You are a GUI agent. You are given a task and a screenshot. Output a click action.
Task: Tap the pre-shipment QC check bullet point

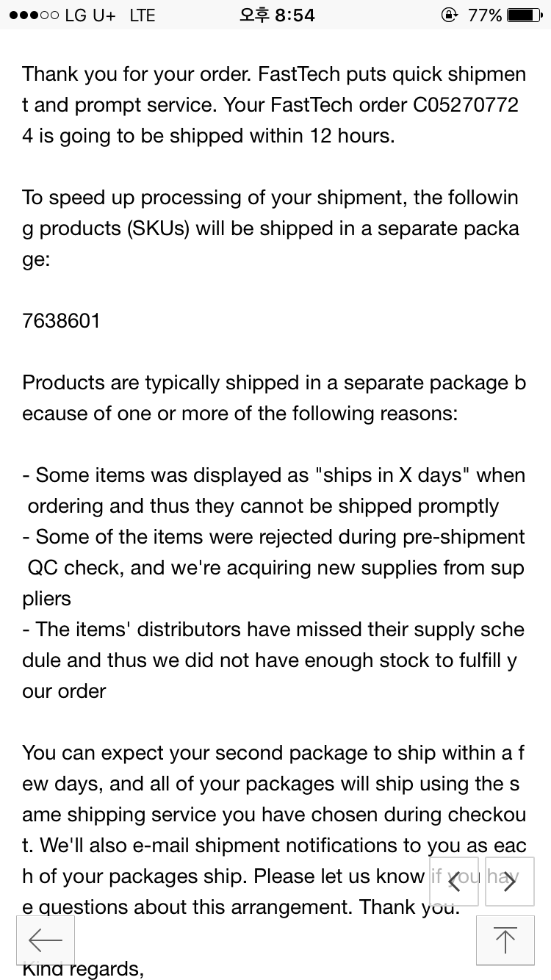coord(273,568)
